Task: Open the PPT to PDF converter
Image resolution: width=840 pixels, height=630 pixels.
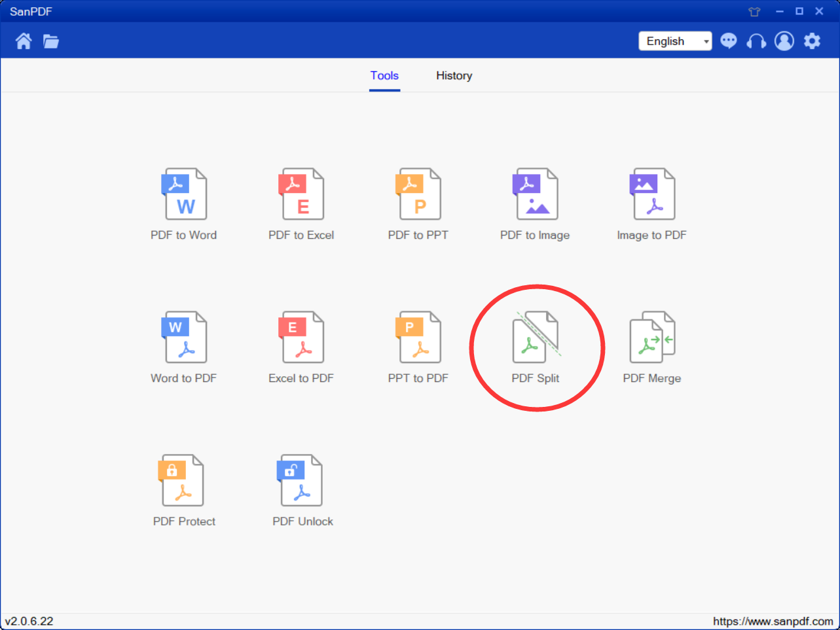Action: 418,345
